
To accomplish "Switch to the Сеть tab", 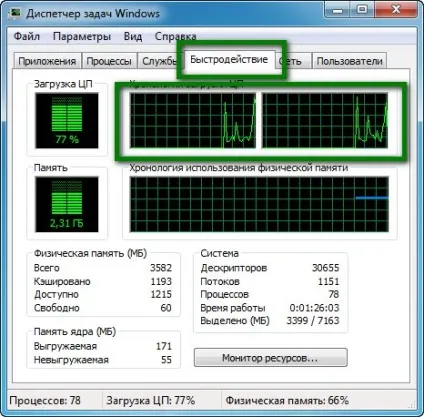I will pos(293,61).
